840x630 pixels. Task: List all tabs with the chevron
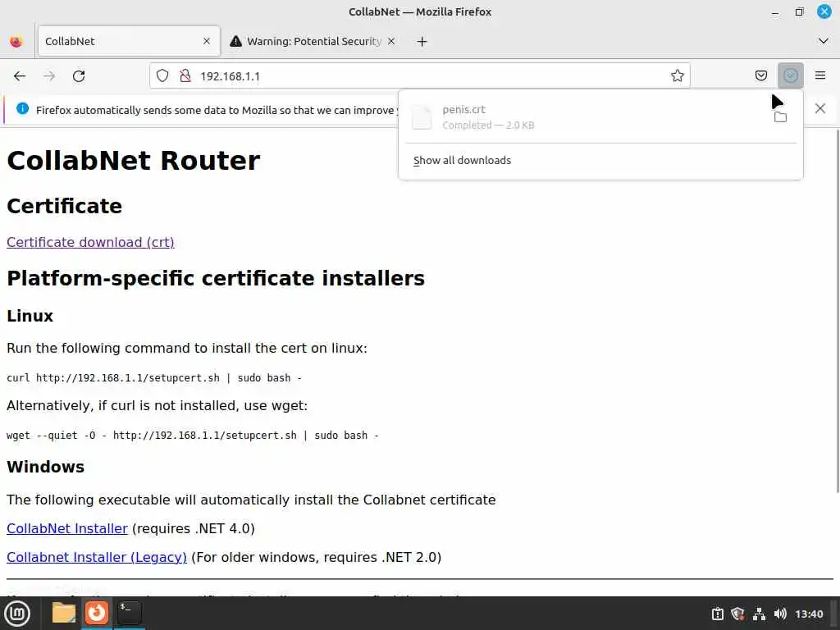click(824, 41)
